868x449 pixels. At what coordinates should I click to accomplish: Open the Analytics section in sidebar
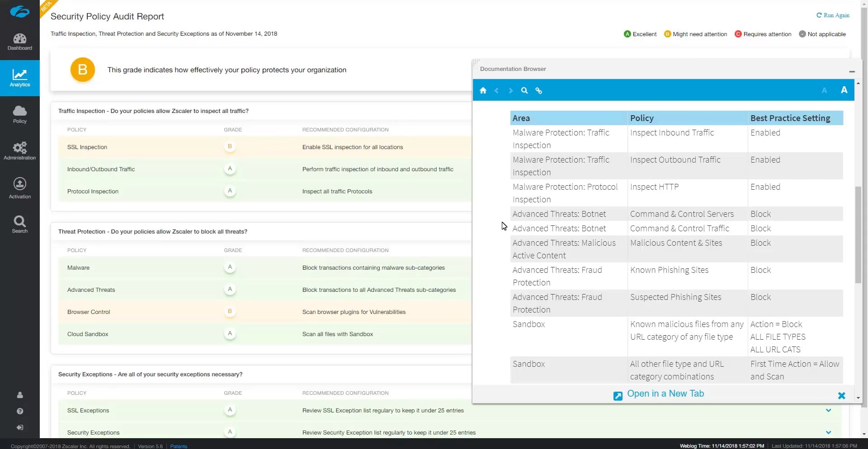click(x=19, y=78)
